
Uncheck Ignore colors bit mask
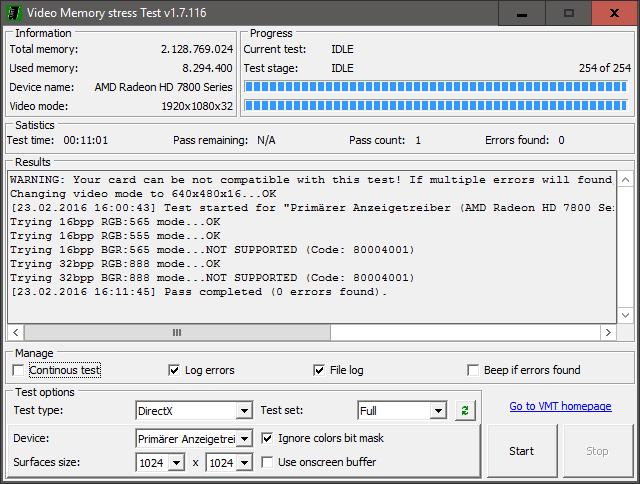267,438
